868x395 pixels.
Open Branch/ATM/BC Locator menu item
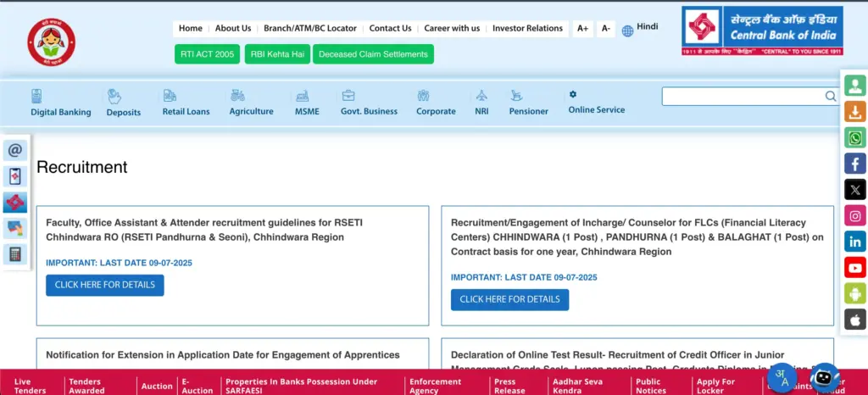point(309,29)
